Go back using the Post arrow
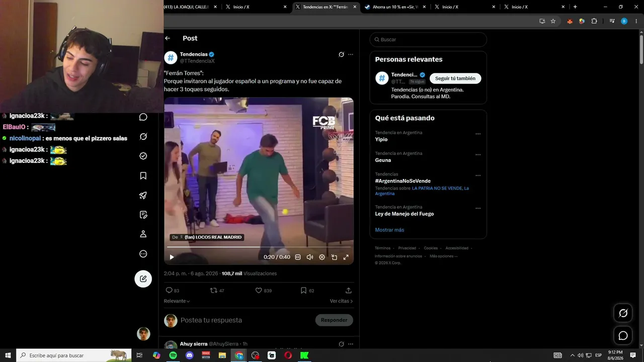This screenshot has height=362, width=644. (x=168, y=38)
